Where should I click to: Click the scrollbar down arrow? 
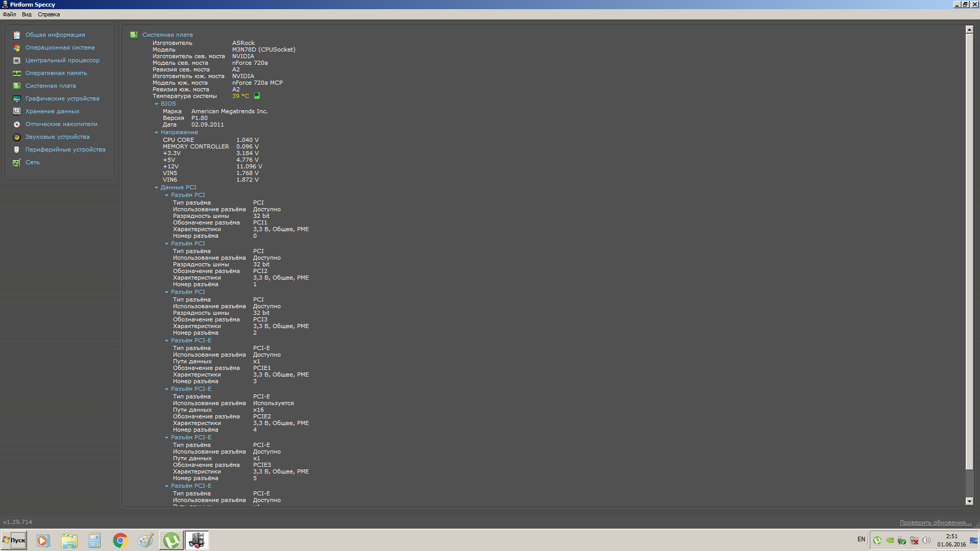[x=969, y=502]
